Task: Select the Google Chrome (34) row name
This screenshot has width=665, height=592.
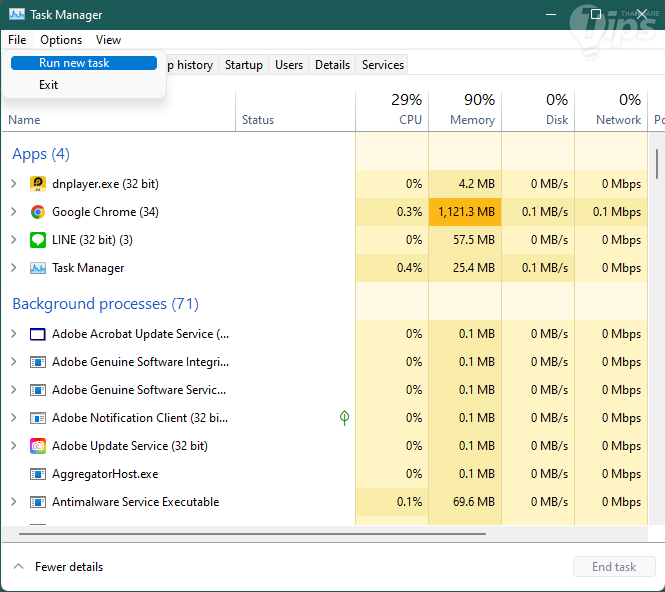Action: pos(105,212)
